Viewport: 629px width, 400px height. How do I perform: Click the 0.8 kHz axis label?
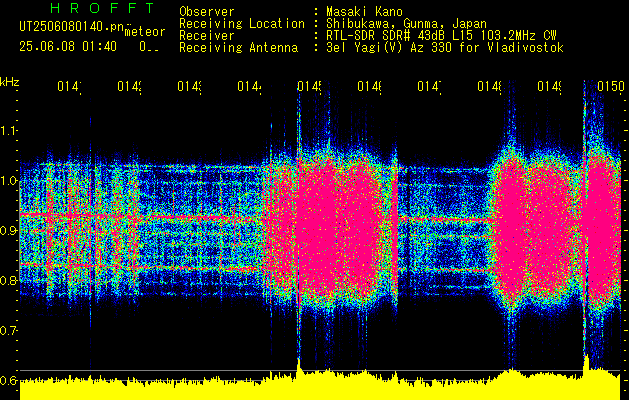[x=8, y=280]
